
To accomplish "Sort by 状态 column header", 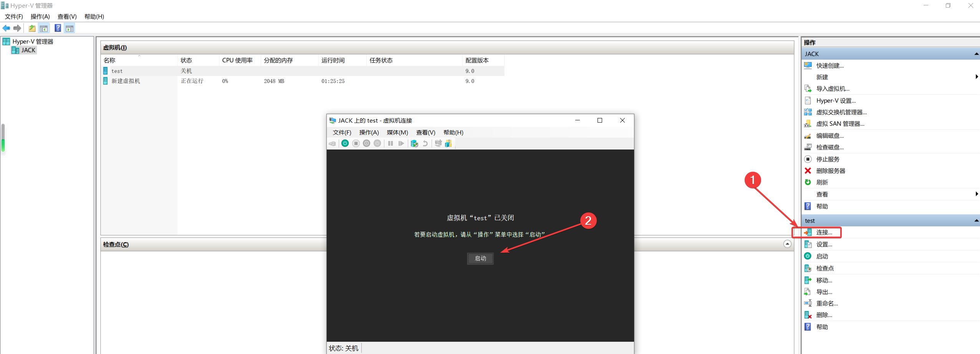I will tap(199, 60).
